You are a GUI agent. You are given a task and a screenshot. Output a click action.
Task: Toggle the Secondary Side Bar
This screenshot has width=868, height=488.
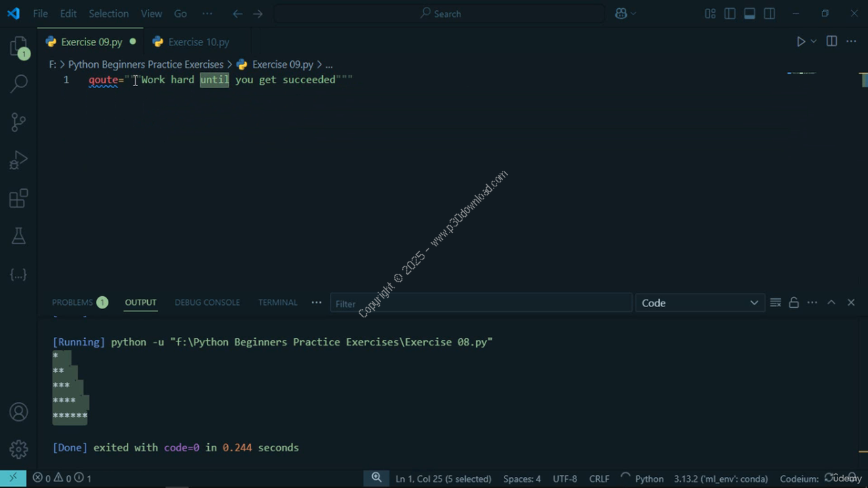point(769,14)
